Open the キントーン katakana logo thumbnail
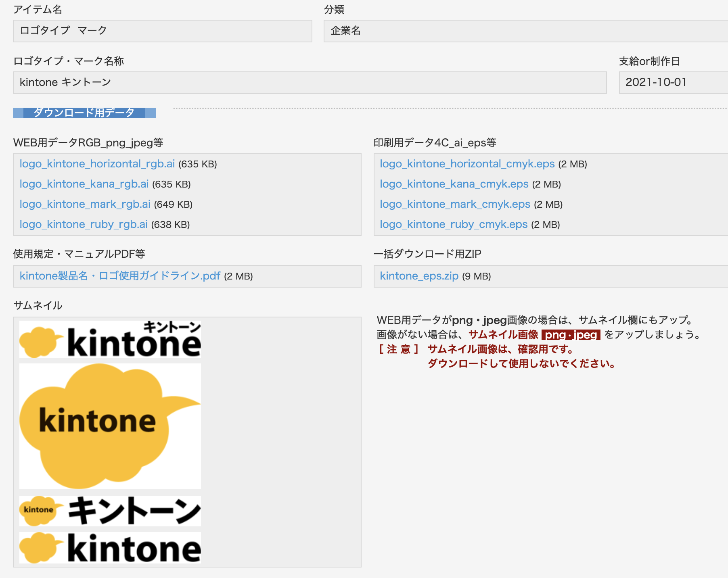 click(110, 511)
